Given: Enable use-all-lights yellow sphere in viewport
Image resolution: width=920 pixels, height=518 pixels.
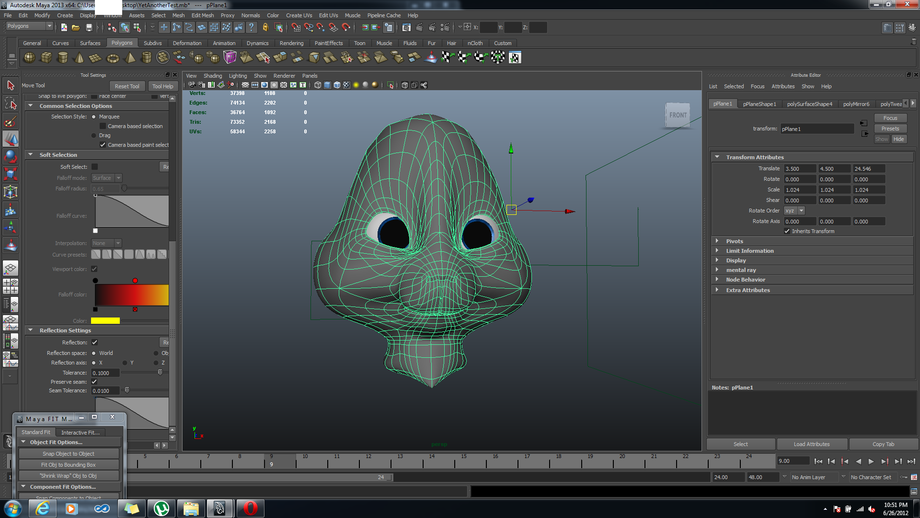Looking at the screenshot, I should (356, 85).
